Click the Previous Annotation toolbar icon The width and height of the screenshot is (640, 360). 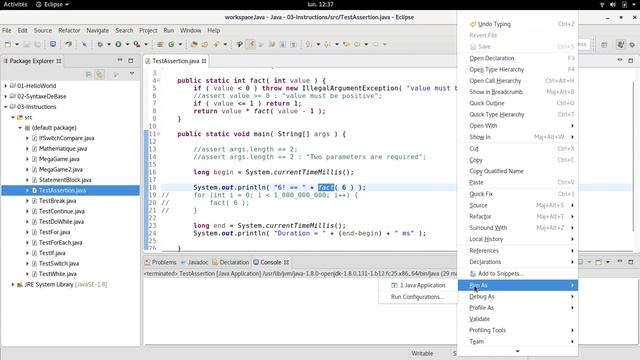click(x=327, y=44)
